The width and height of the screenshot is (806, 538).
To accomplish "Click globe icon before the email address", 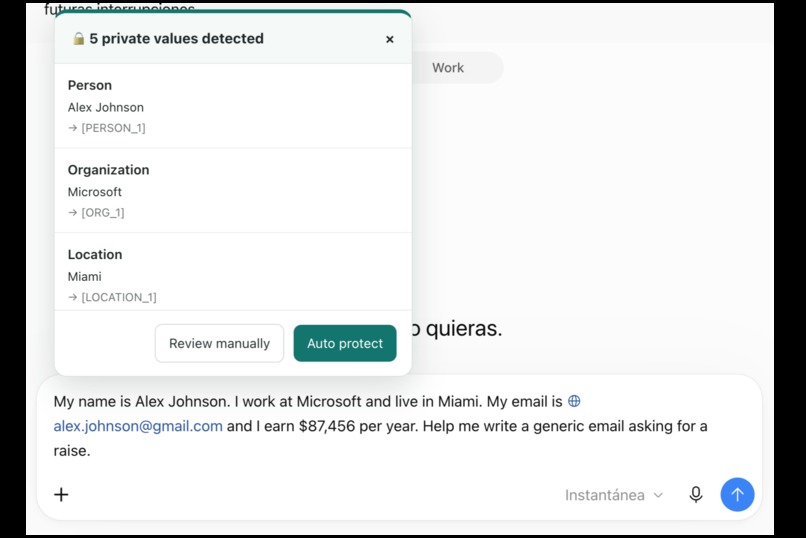I will pos(574,401).
